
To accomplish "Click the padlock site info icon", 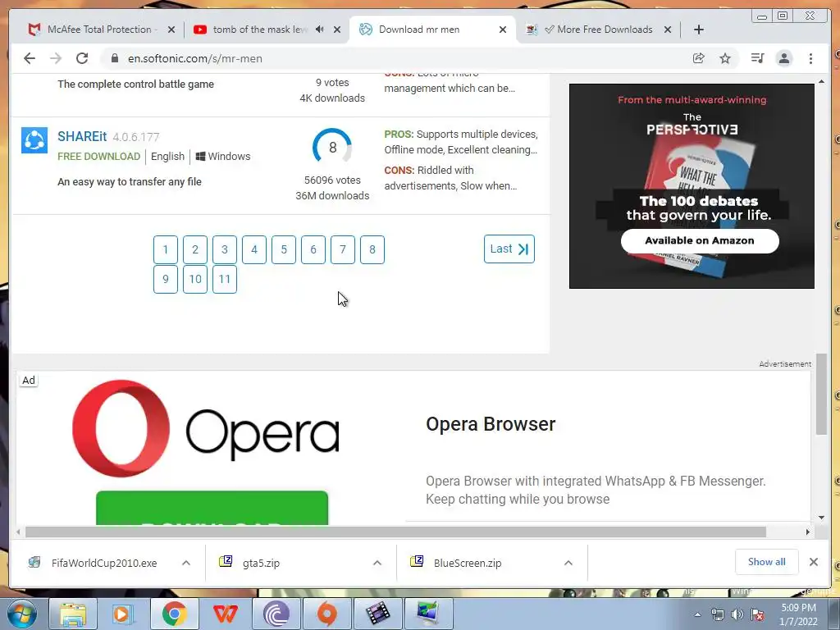I will (x=114, y=58).
